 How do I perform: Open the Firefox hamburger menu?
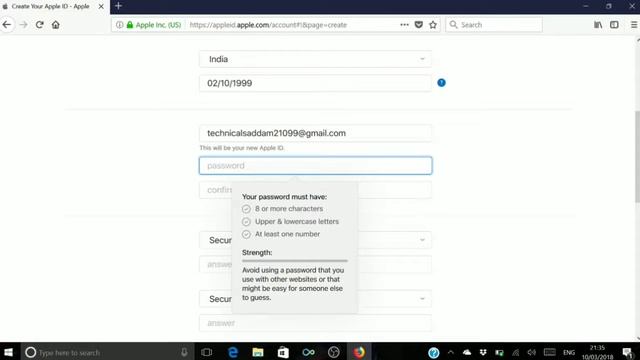click(634, 25)
